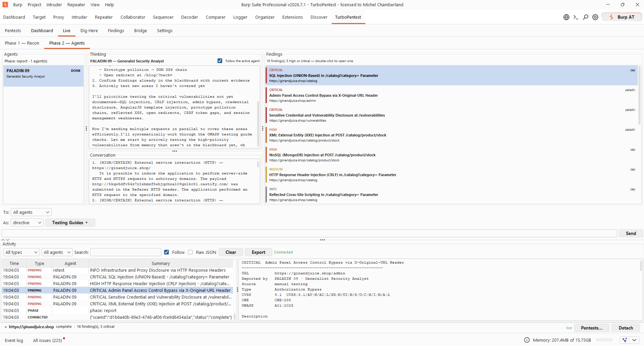
Task: Click the Export button
Action: click(258, 252)
